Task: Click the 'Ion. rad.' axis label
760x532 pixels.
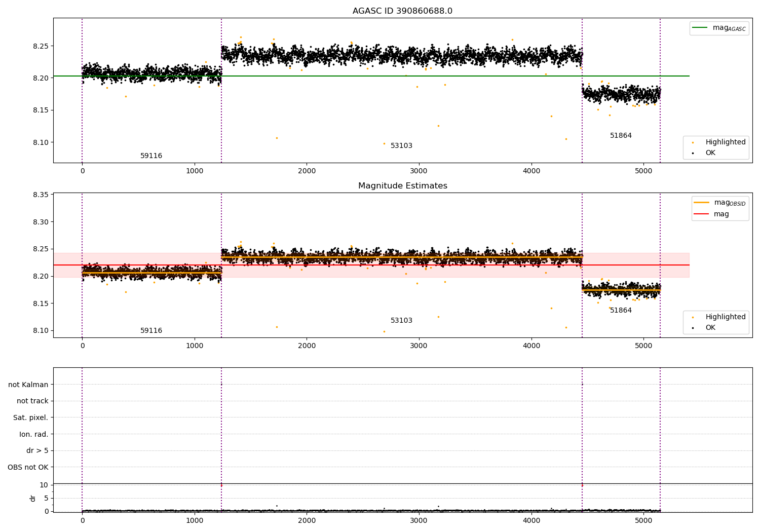Action: pyautogui.click(x=34, y=434)
